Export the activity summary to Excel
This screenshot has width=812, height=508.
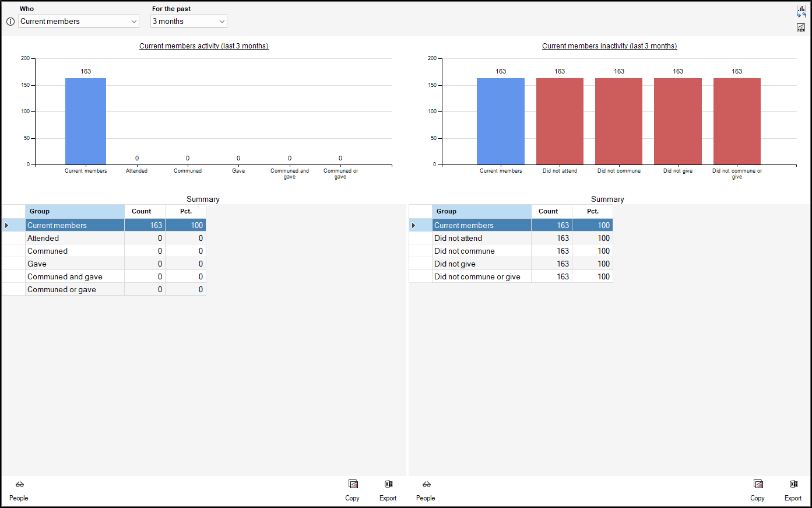388,490
